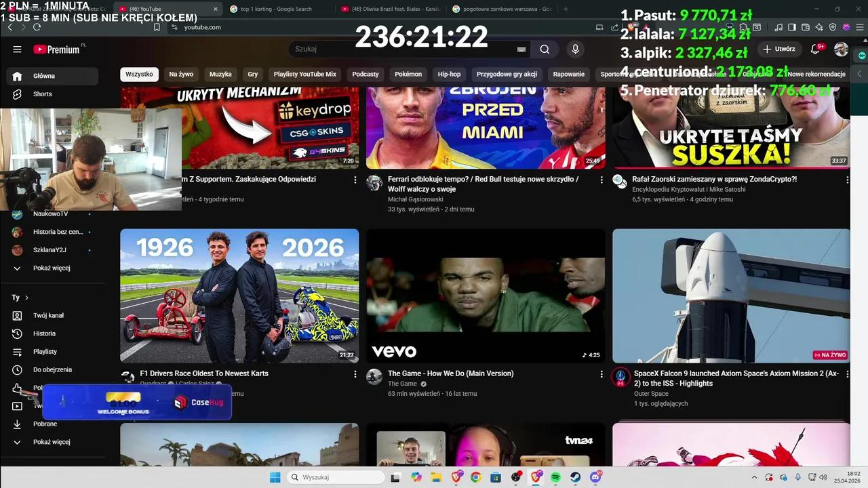Open the SpaceX Falcon 9 Axiom Mission title
The width and height of the screenshot is (868, 488).
click(736, 378)
